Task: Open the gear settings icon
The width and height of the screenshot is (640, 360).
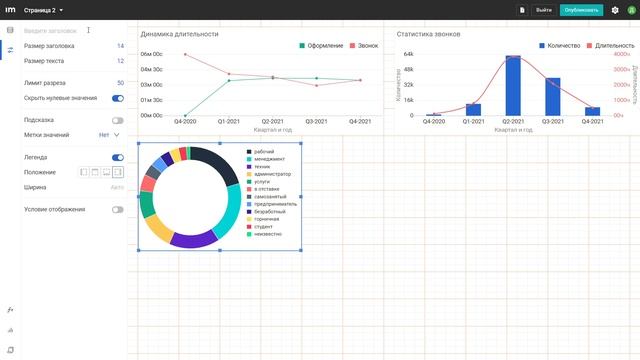Action: (615, 10)
